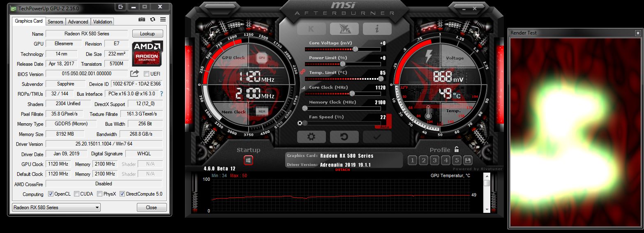
Task: Open the core clock curve editor icon
Action: (x=304, y=88)
